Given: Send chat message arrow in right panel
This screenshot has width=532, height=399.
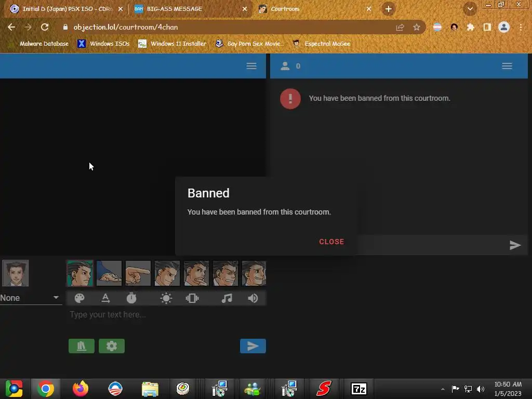Looking at the screenshot, I should [515, 245].
